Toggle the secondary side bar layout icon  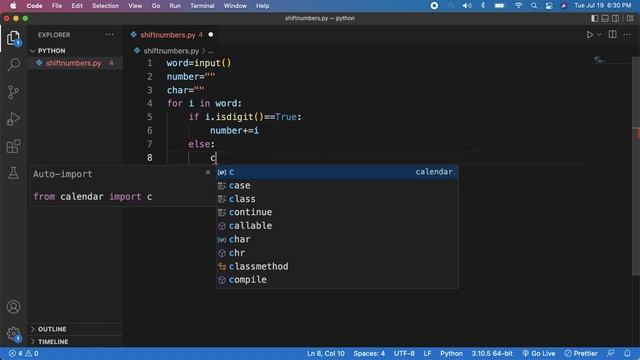pos(616,18)
